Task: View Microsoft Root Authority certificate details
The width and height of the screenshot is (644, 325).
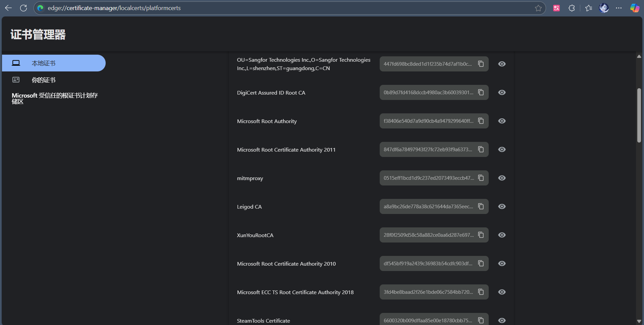Action: (502, 121)
